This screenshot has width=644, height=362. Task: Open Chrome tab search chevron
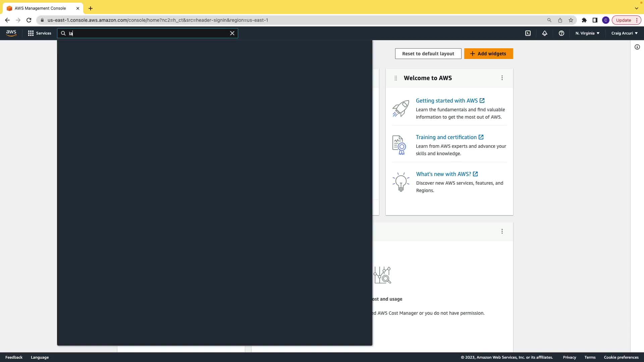pyautogui.click(x=636, y=8)
